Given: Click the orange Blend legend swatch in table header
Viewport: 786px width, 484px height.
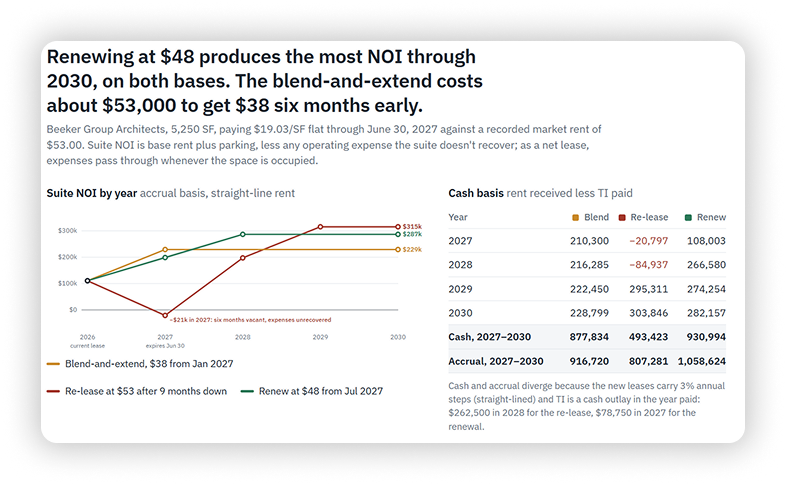Looking at the screenshot, I should pyautogui.click(x=575, y=217).
